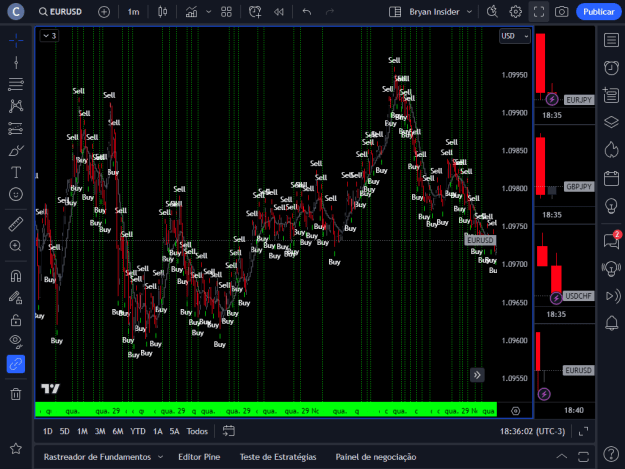Open the Editor Pine tab
Viewport: 625px width, 469px height.
199,457
